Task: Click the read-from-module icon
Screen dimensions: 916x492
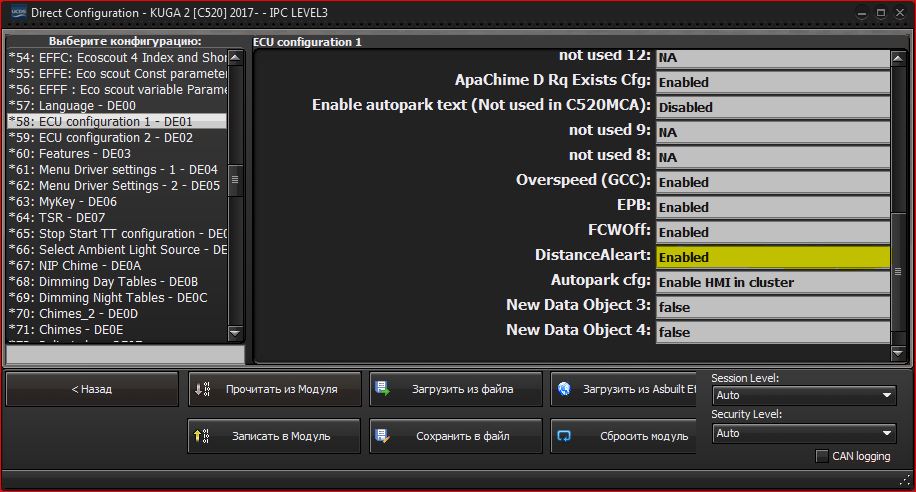Action: coord(203,389)
